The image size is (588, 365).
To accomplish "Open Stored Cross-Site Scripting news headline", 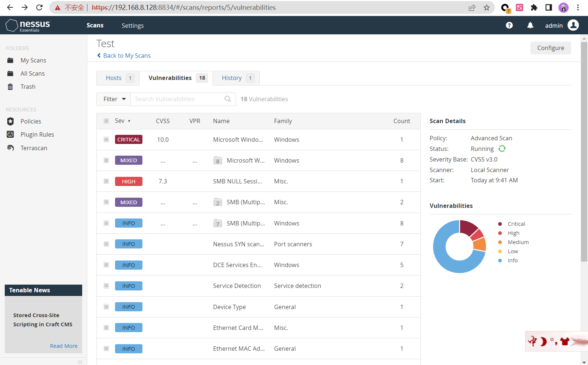I will (x=43, y=320).
